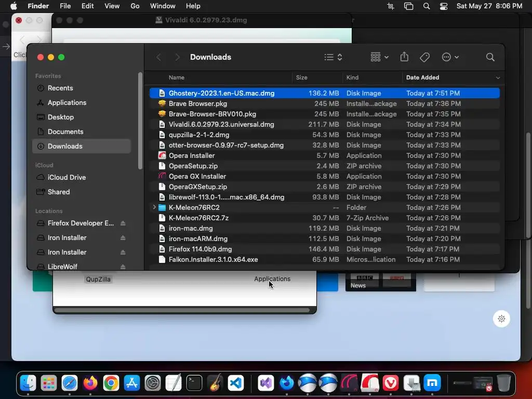Select the qupzilla-2-1-2.dmg file
Screen dimensions: 532x399
tap(324, 135)
